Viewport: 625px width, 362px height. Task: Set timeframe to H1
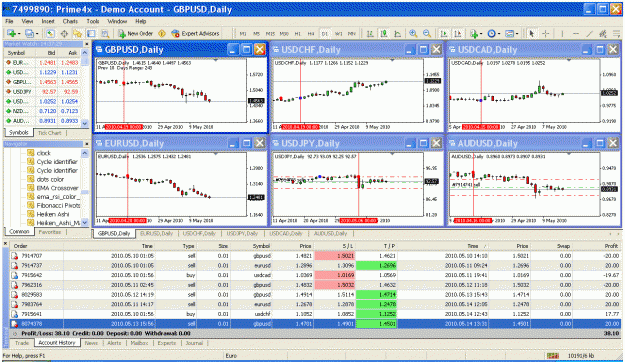click(x=297, y=34)
